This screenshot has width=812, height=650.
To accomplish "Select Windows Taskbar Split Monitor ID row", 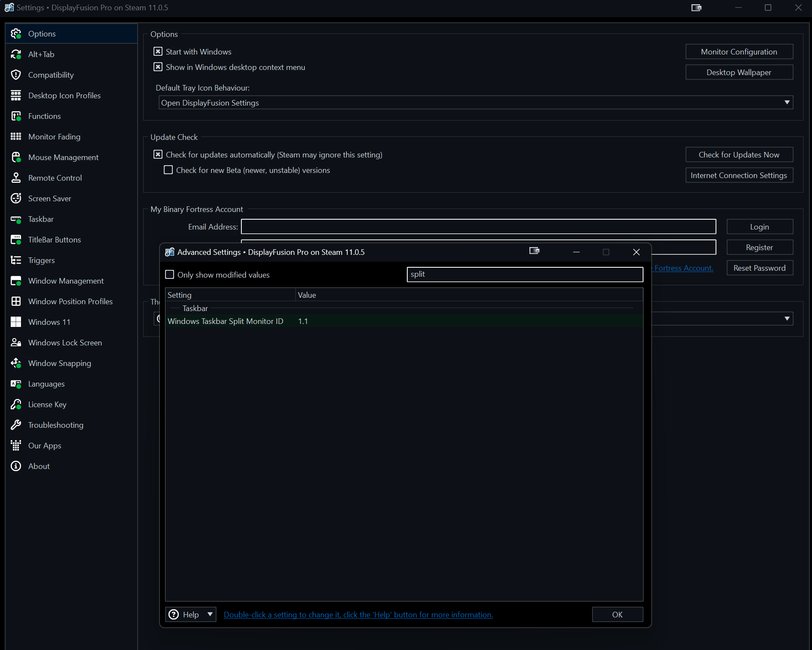I will pyautogui.click(x=226, y=321).
